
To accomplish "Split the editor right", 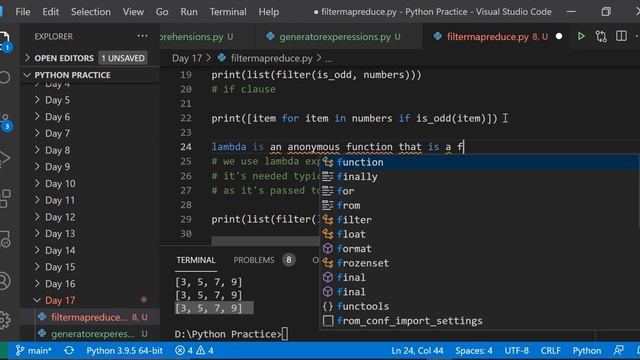I will point(621,36).
